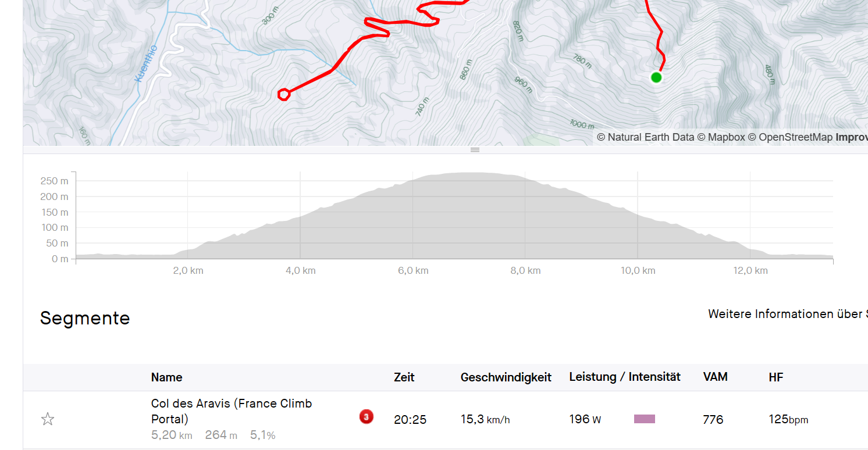Click the 20:25 segment time value
The height and width of the screenshot is (450, 868).
pos(410,419)
